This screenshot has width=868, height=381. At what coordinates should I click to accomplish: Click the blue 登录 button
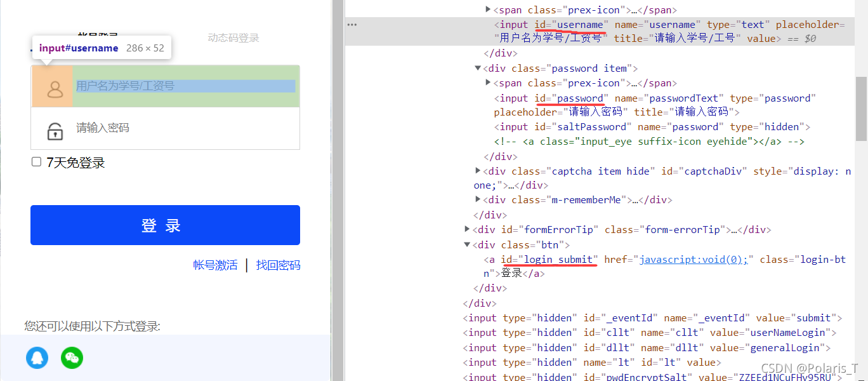[x=165, y=225]
